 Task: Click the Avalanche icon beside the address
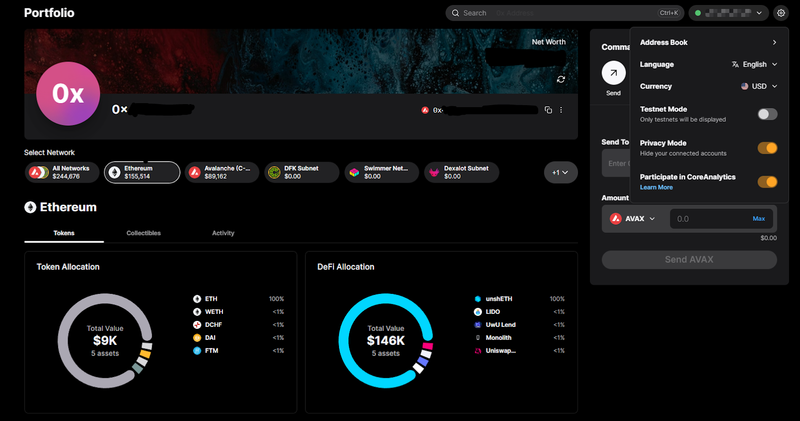[424, 110]
